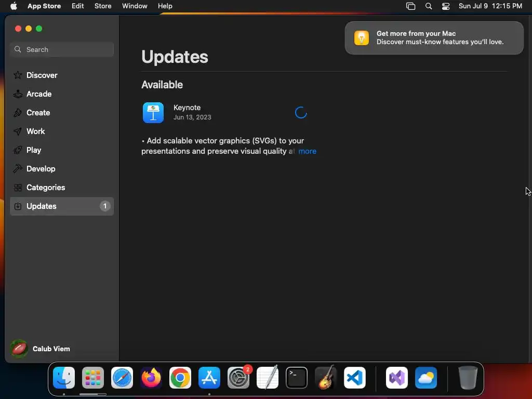
Task: Click the Keynote app icon
Action: pos(153,113)
